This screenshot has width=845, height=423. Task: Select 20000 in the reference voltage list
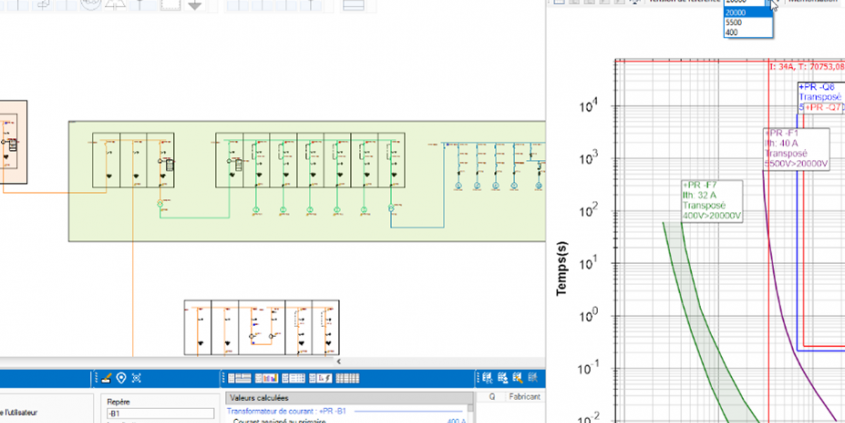tap(748, 13)
